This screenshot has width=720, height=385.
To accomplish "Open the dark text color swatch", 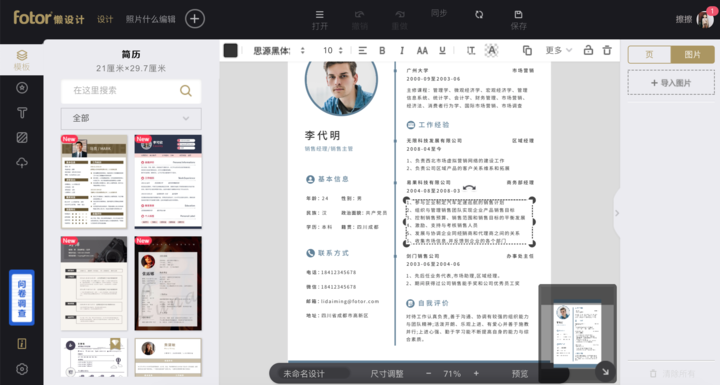I will click(x=231, y=51).
